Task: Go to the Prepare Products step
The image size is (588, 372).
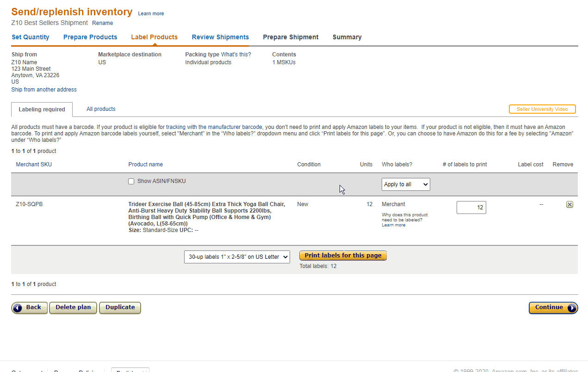Action: tap(90, 37)
